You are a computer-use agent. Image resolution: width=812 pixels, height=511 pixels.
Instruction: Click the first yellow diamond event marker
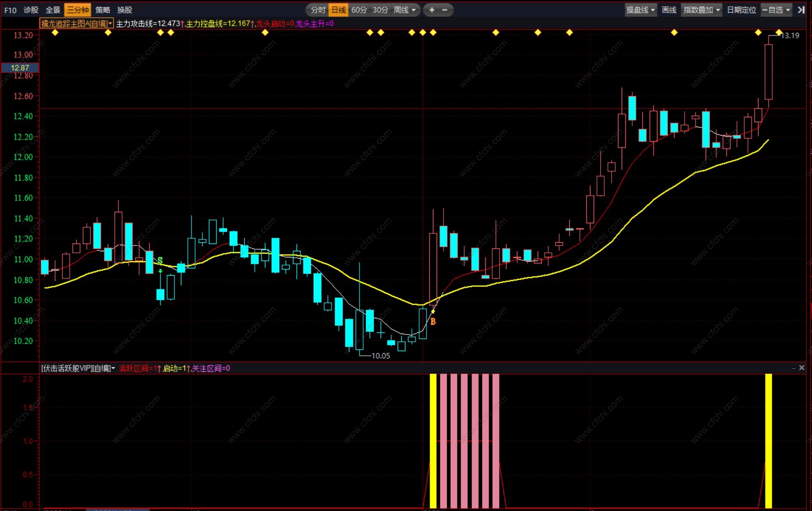(55, 32)
